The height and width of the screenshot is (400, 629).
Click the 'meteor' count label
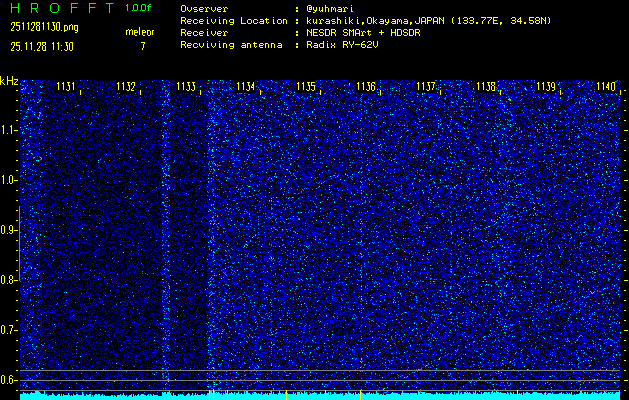pos(140,32)
